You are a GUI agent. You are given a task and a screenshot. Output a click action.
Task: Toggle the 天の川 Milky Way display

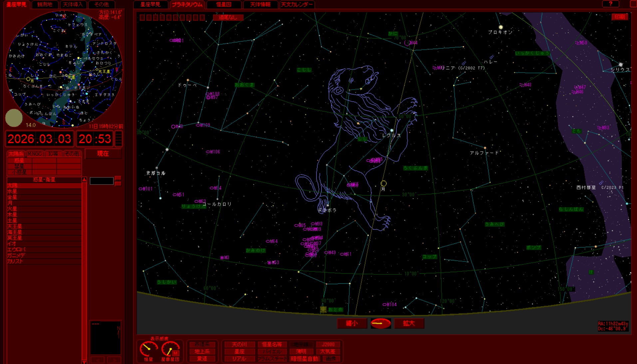239,344
